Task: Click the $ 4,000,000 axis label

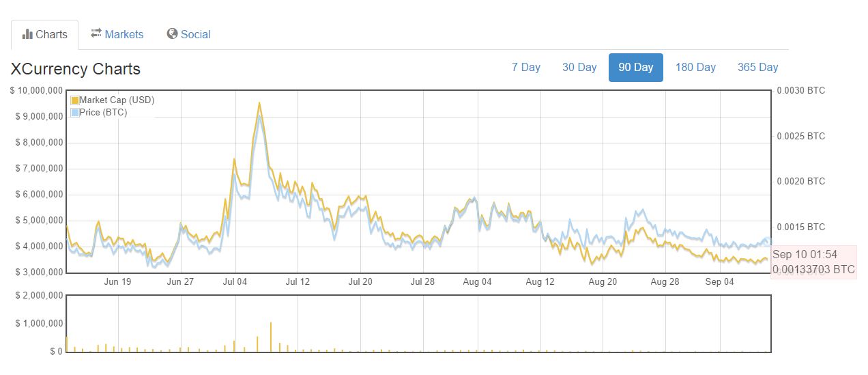Action: pyautogui.click(x=40, y=246)
